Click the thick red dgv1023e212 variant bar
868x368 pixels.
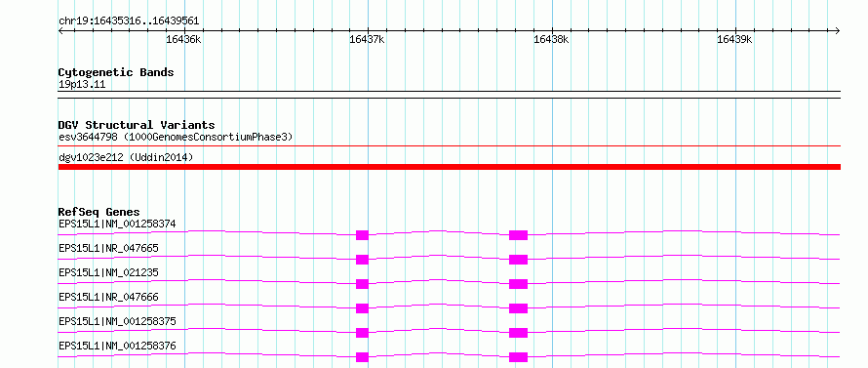450,167
